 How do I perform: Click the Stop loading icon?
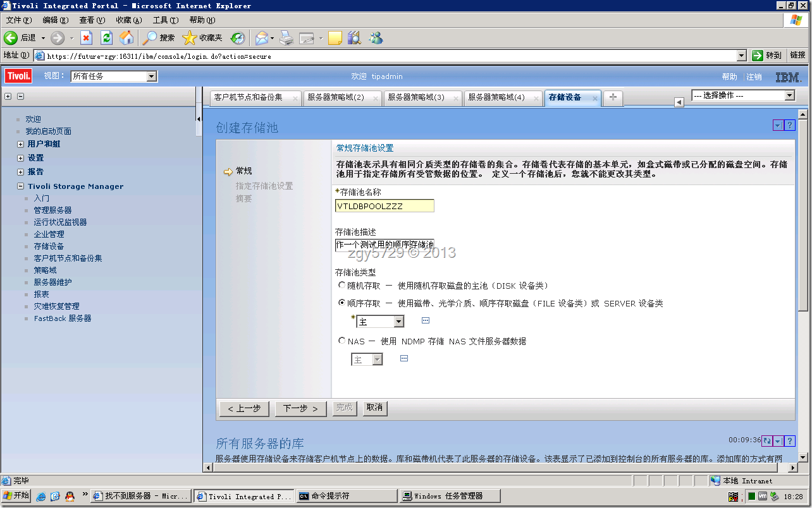click(x=87, y=38)
